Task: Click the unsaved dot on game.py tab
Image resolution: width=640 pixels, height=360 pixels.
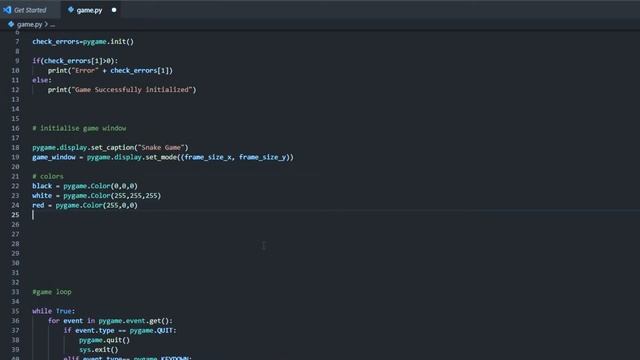Action: [x=114, y=10]
